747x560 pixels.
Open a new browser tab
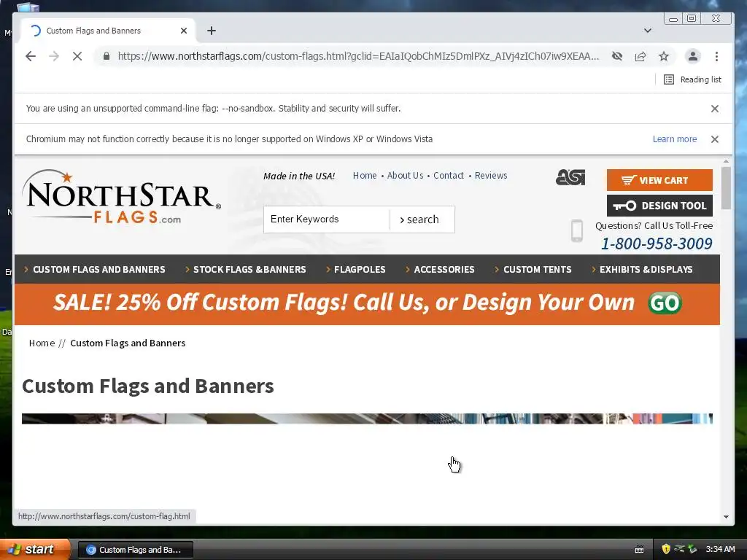[212, 31]
